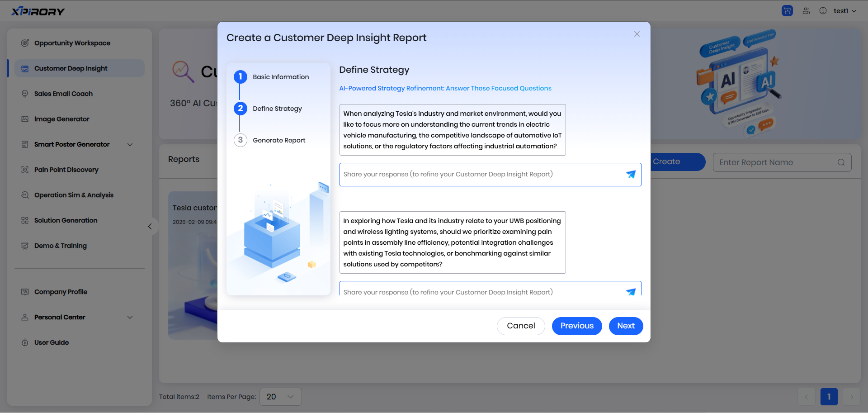Open the items per page dropdown

coord(280,397)
